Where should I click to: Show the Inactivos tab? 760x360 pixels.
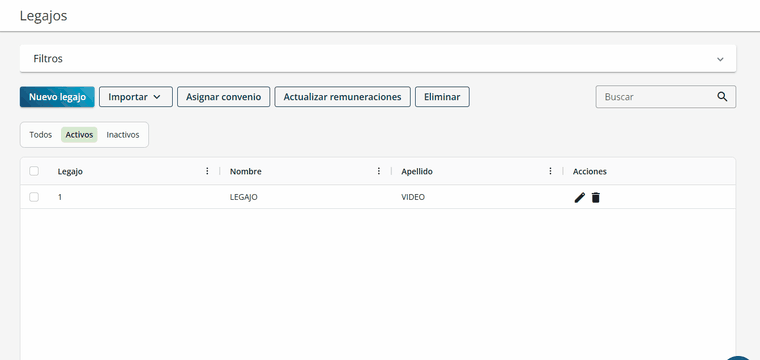123,135
